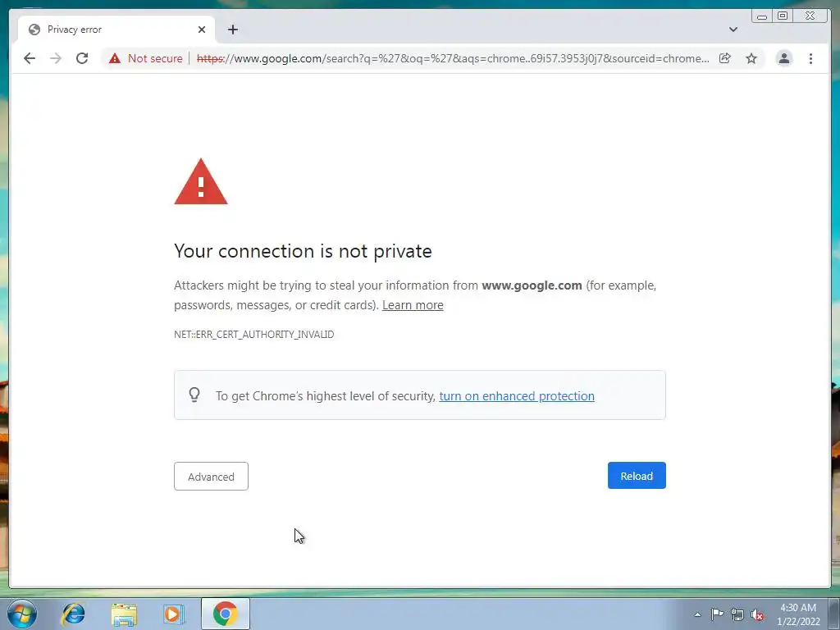Click the forward navigation arrow
This screenshot has width=840, height=630.
pyautogui.click(x=56, y=58)
